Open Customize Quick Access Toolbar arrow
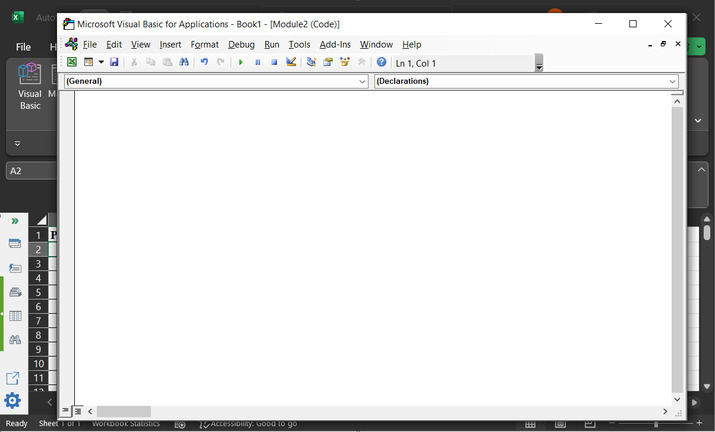 [x=17, y=143]
